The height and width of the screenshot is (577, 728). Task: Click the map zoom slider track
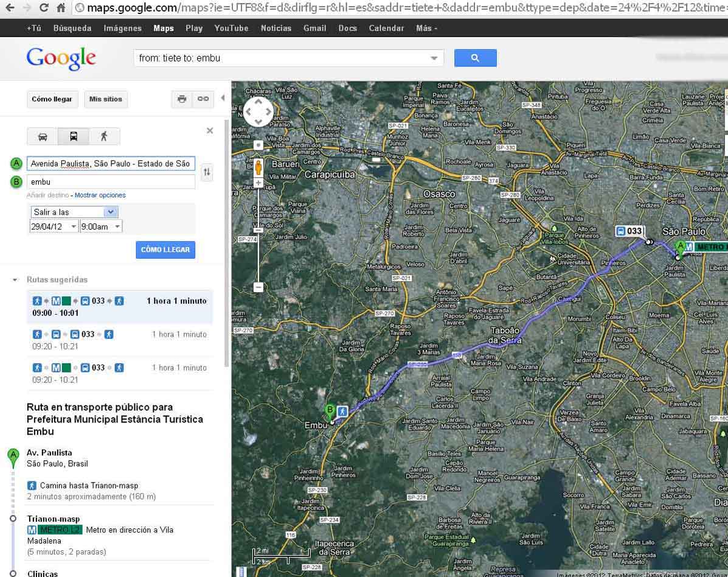(258, 256)
